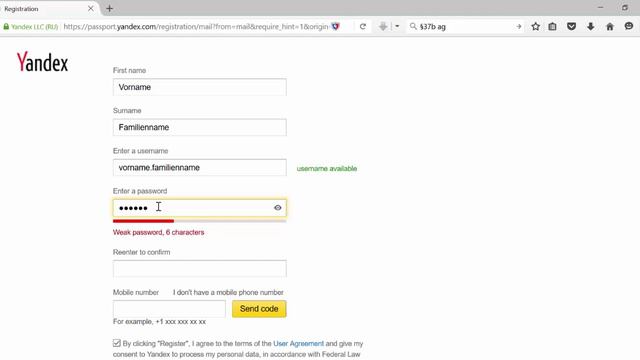The width and height of the screenshot is (640, 360).
Task: Open the chat bubble icon in toolbar
Action: tap(629, 27)
